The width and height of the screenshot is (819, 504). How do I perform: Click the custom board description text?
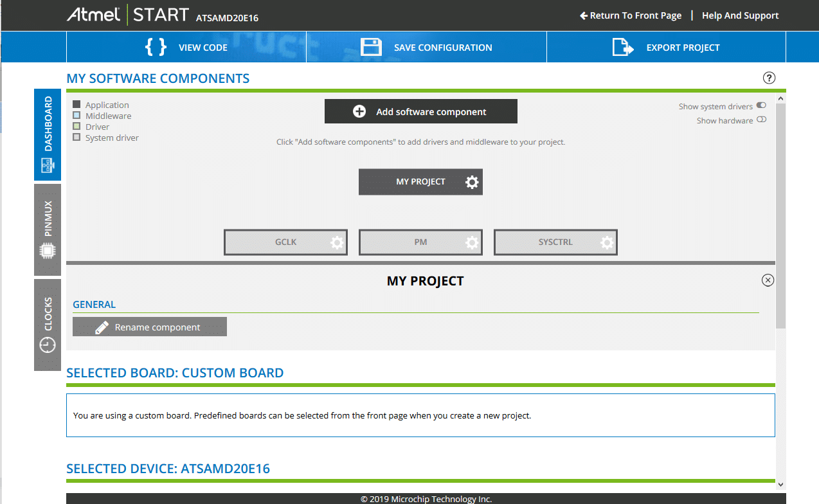(x=302, y=415)
